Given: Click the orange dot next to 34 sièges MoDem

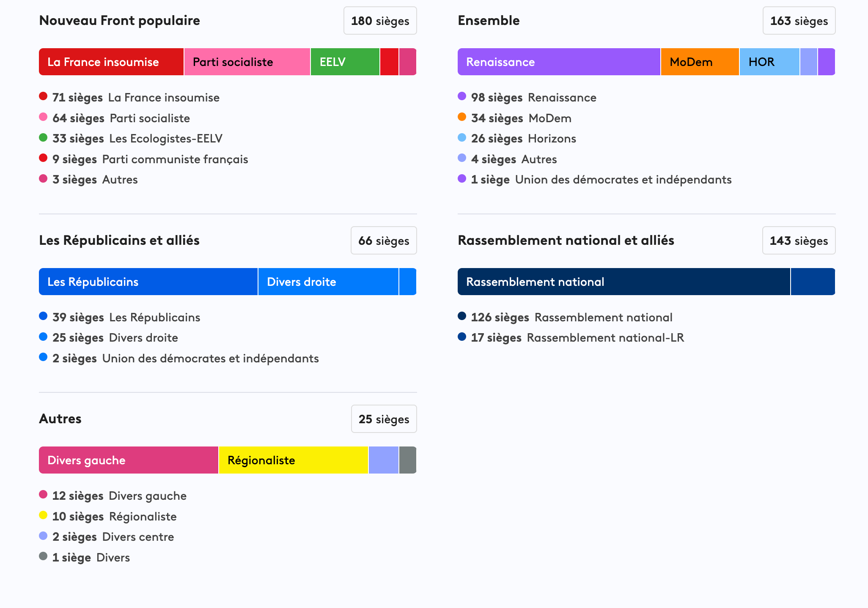Looking at the screenshot, I should click(462, 117).
